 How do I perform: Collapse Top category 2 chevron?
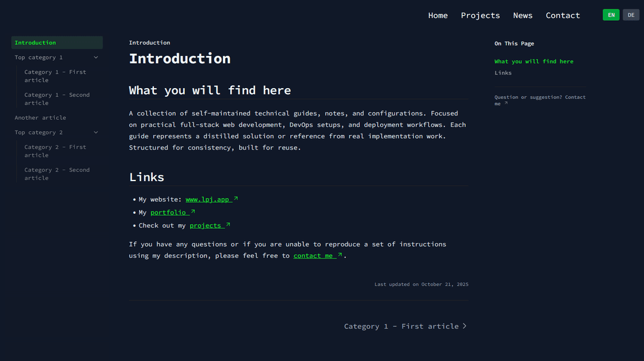[95, 132]
